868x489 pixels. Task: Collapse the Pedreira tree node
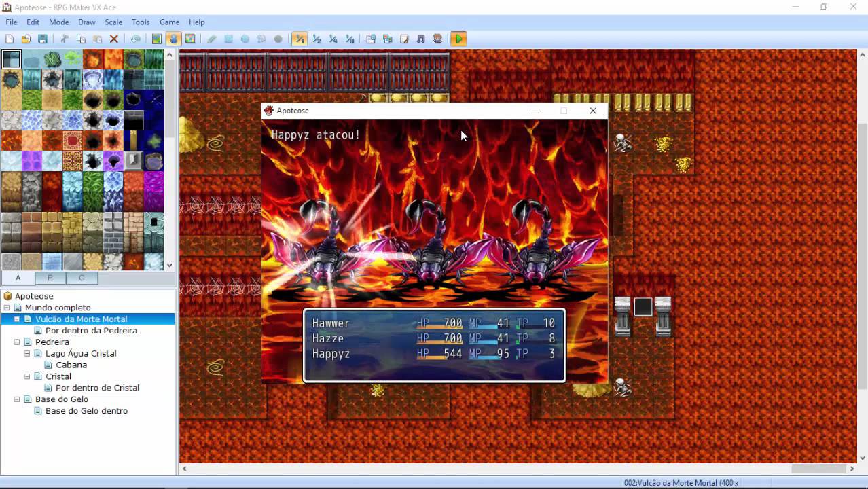tap(17, 342)
